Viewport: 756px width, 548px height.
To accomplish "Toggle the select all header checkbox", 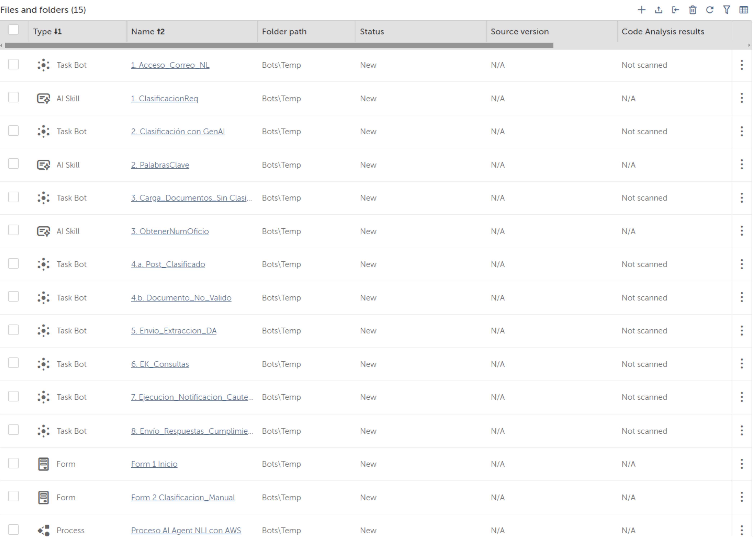I will tap(13, 30).
